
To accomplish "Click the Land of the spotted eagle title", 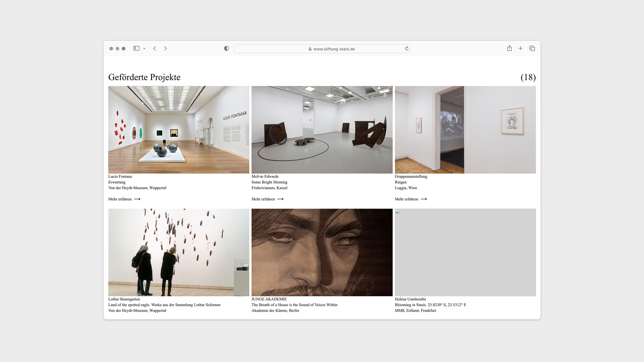I will coord(165,305).
